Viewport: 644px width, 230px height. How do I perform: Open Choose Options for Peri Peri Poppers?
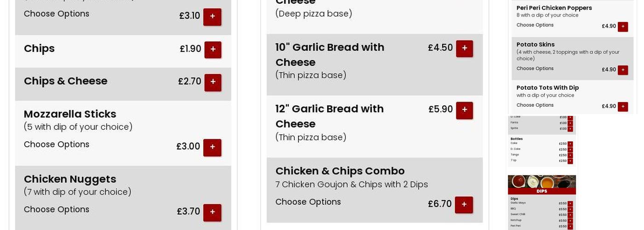[x=535, y=25]
